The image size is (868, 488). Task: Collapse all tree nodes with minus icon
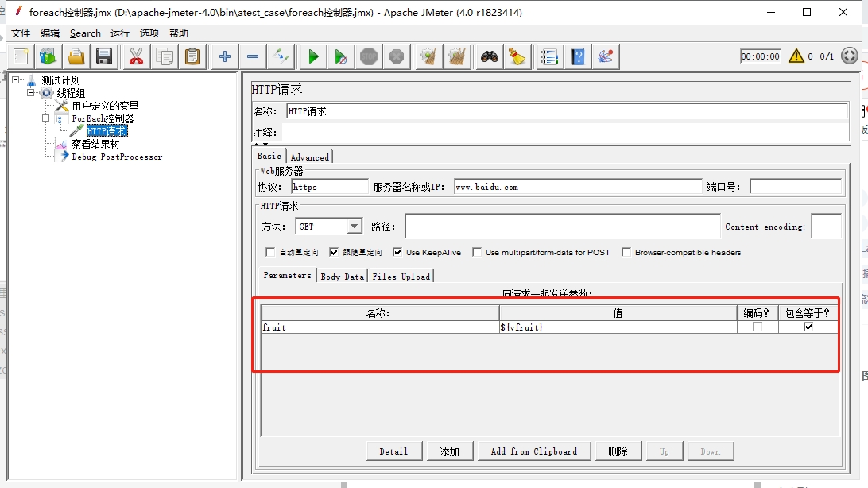coord(253,56)
